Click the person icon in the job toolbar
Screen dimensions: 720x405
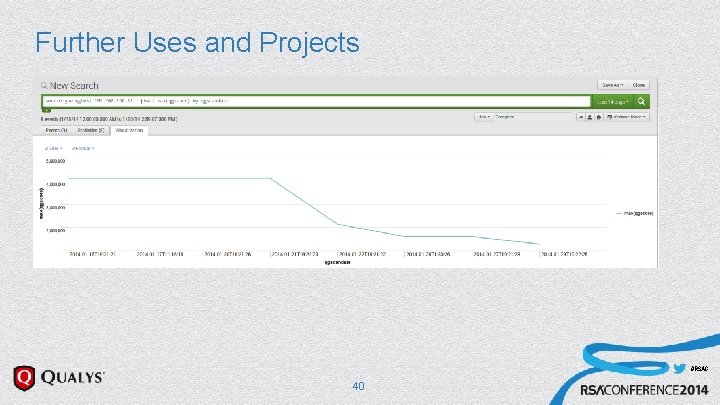tap(590, 117)
